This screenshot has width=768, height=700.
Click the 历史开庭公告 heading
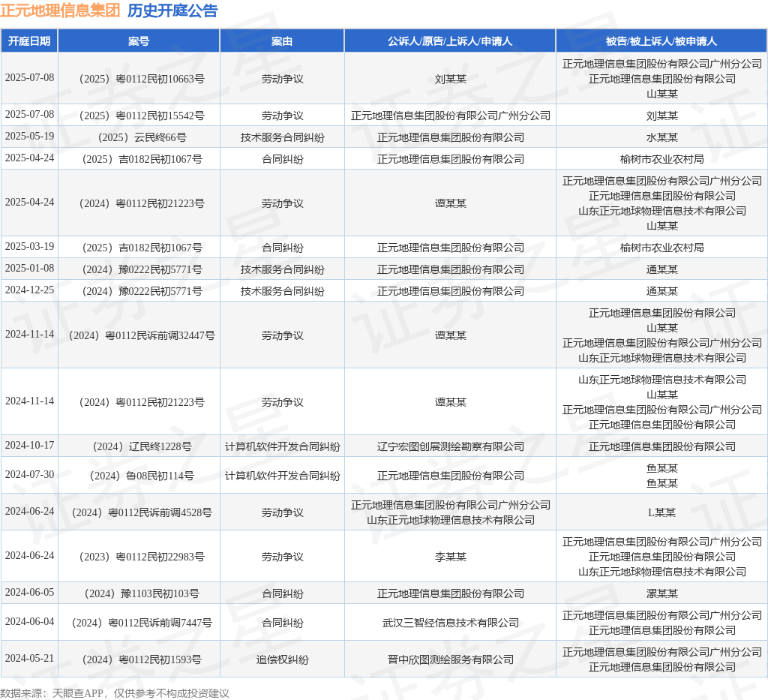click(x=172, y=11)
